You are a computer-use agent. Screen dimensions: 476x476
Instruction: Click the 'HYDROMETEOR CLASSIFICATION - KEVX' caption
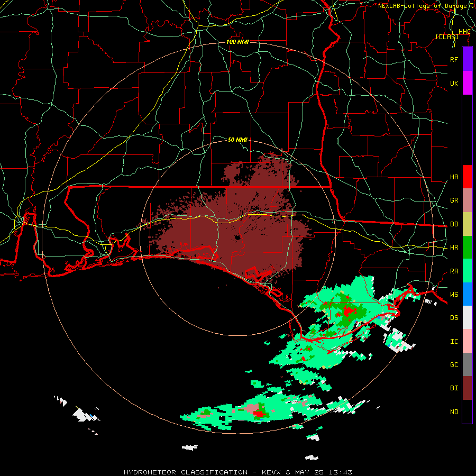[x=202, y=472]
